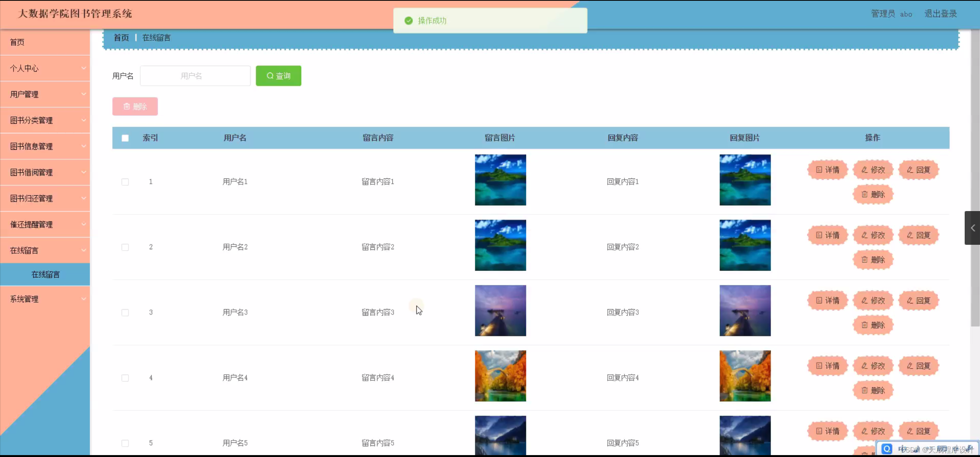Viewport: 980px width, 457px height.
Task: Click the Q icon in bottom-right corner
Action: click(887, 449)
